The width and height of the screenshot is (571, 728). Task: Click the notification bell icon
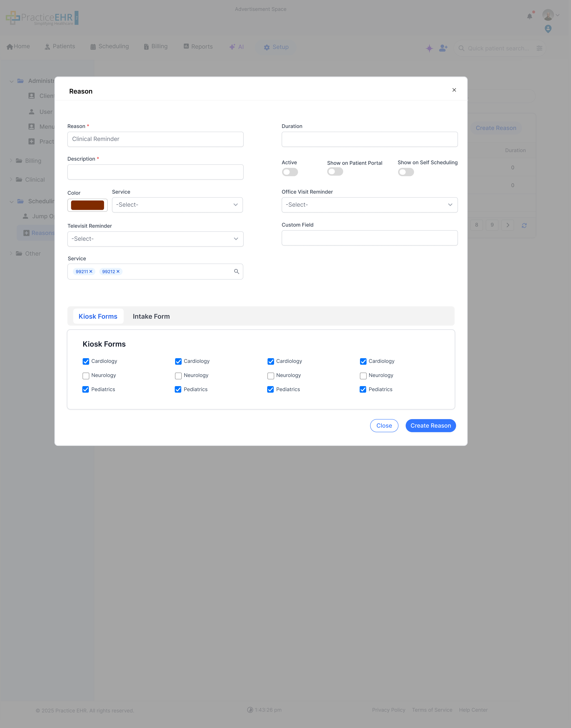[x=529, y=16]
